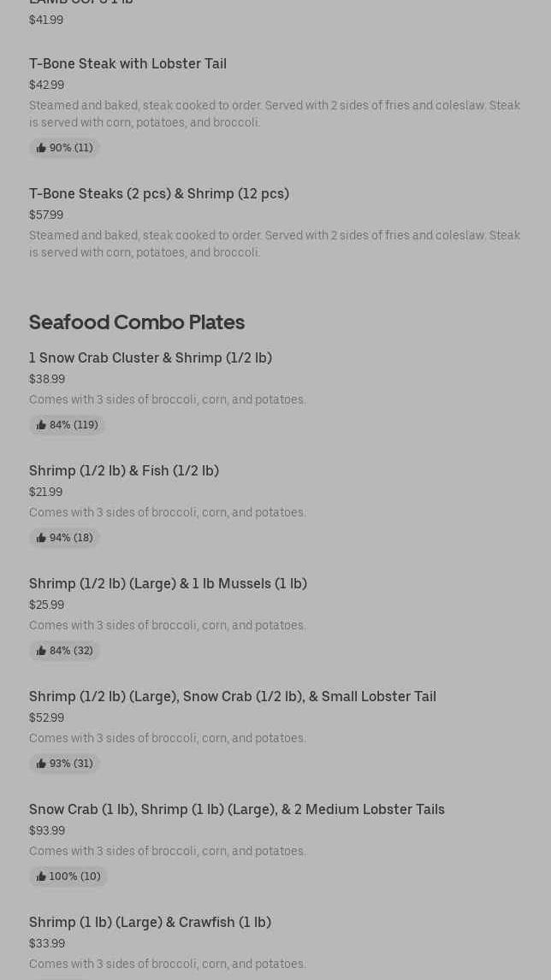This screenshot has height=980, width=551.
Task: Open T-Bone Steak with Lobster Tail item
Action: 127,63
